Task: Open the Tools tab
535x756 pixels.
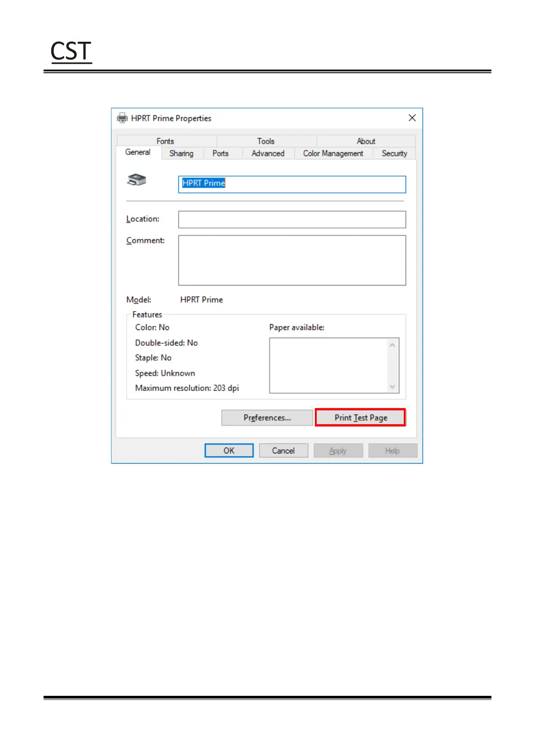Action: [x=266, y=141]
